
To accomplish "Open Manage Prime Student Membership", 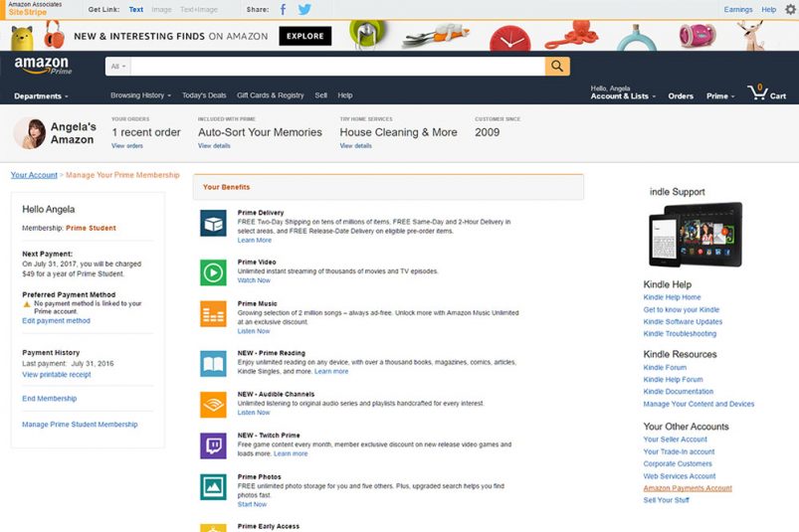I will [80, 424].
